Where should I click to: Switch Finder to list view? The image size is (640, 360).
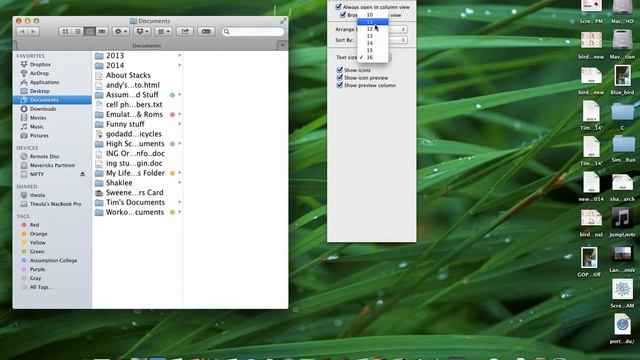pyautogui.click(x=78, y=31)
